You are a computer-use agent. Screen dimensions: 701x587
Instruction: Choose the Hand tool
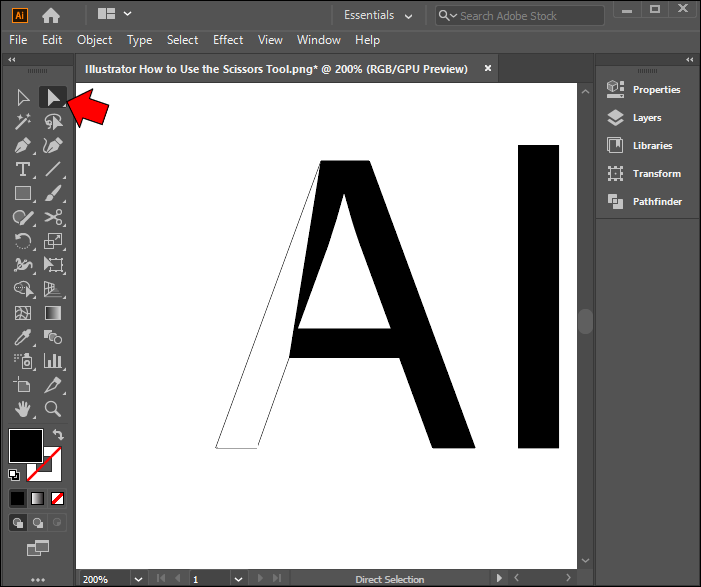(x=23, y=409)
